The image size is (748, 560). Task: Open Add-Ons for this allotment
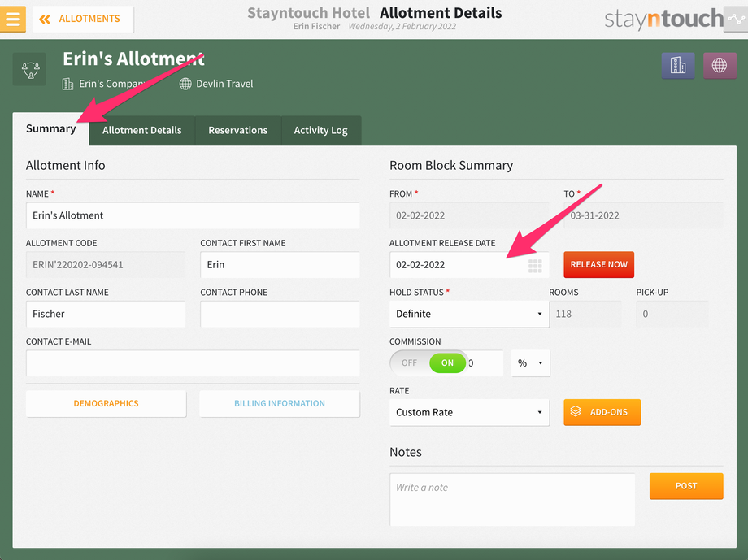602,412
